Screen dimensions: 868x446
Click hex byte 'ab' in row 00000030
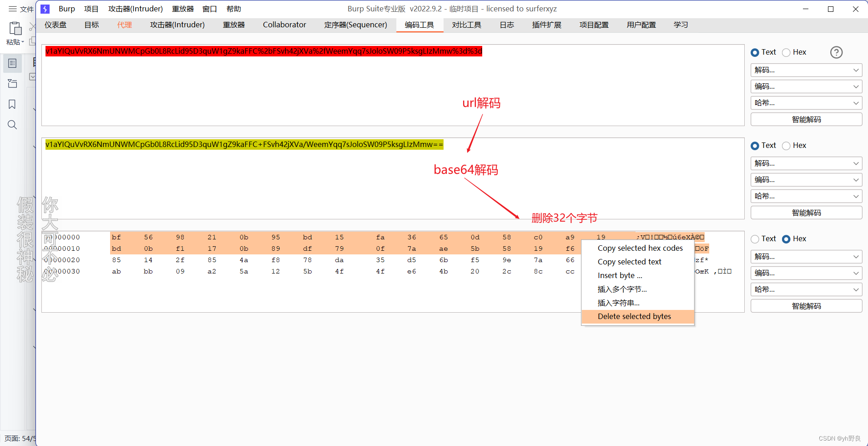116,272
